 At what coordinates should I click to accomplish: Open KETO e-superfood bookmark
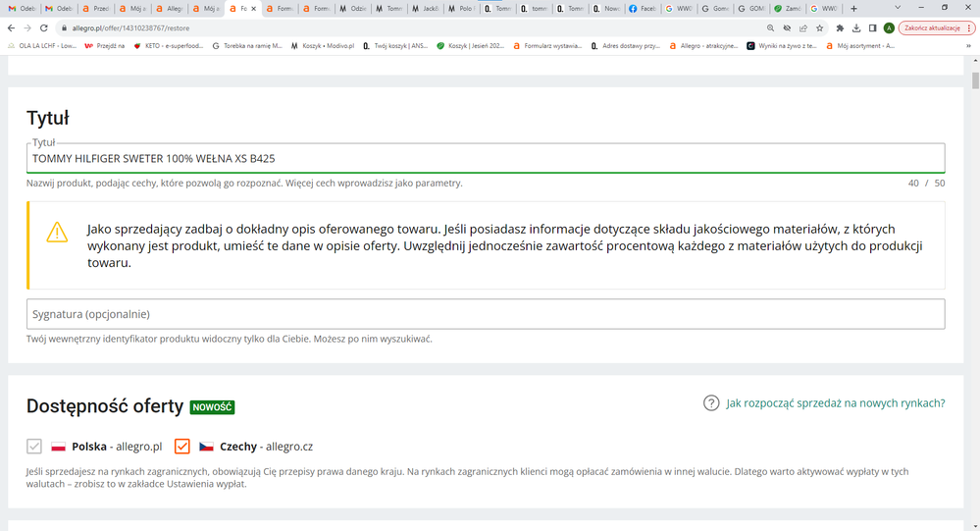point(169,46)
